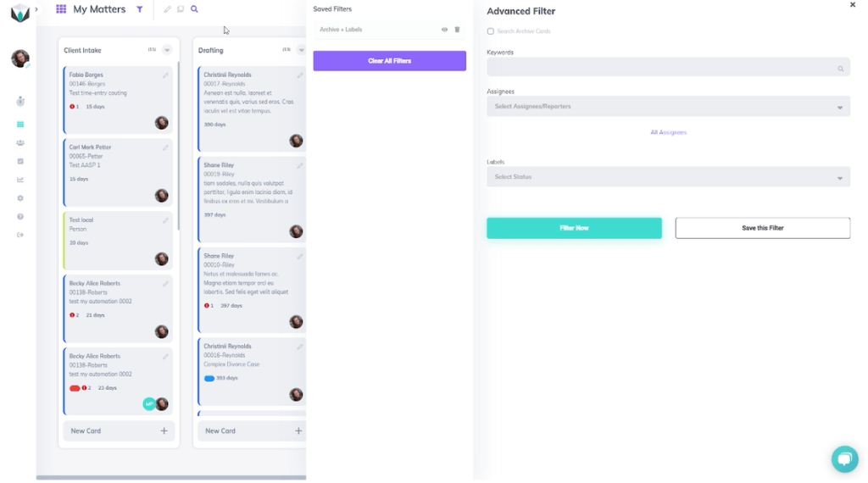Screen dimensions: 868x483
Task: Expand the Select Assignees/Reporters dropdown
Action: [x=668, y=106]
